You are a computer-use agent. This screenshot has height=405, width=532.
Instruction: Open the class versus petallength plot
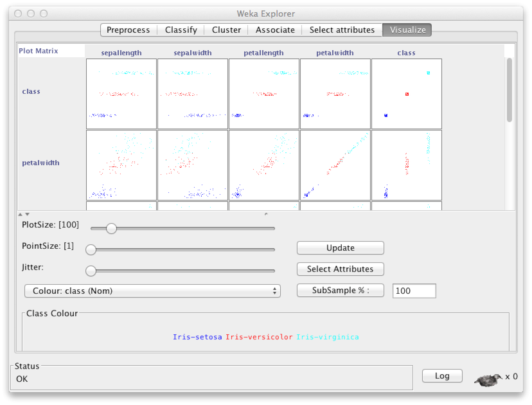point(264,94)
